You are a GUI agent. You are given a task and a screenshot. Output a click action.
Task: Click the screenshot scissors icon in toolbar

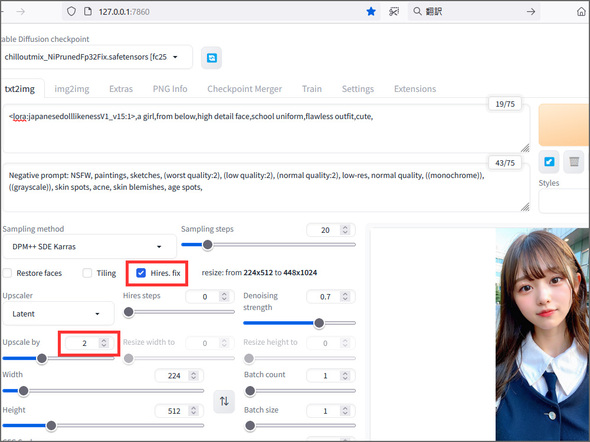(x=394, y=12)
